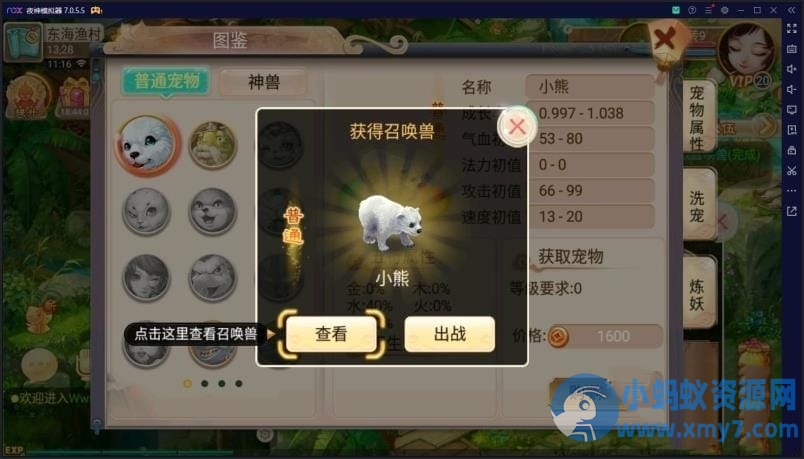804x459 pixels.
Task: Close the 获得召唤兽 popup dialog
Action: point(517,126)
